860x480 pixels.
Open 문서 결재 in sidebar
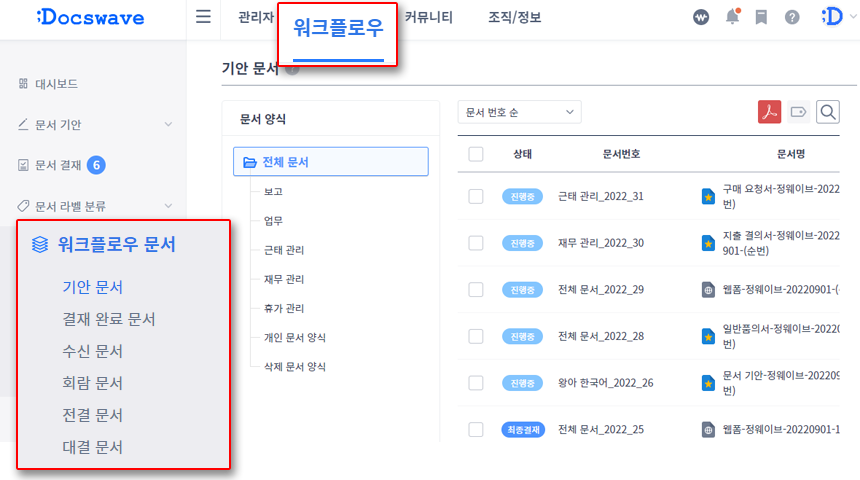tap(58, 165)
